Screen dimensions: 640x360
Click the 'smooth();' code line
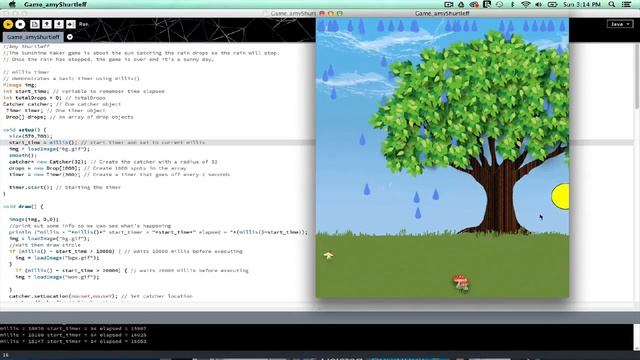(23, 156)
